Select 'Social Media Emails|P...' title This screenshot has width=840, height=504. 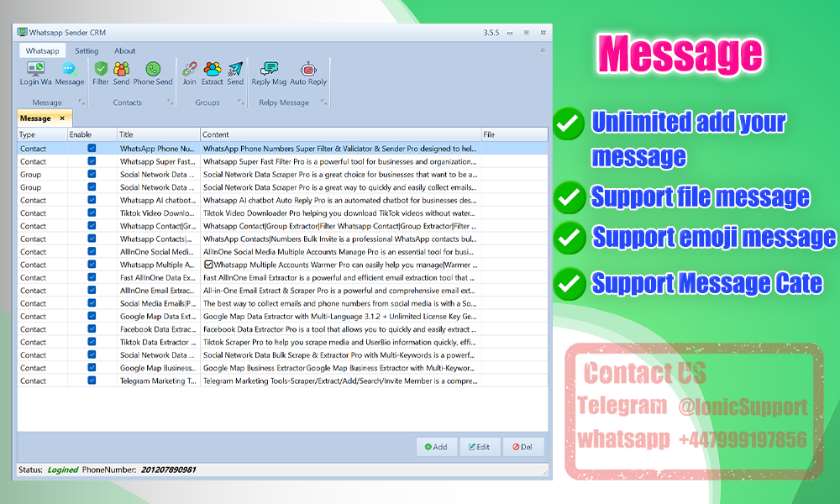pyautogui.click(x=159, y=303)
